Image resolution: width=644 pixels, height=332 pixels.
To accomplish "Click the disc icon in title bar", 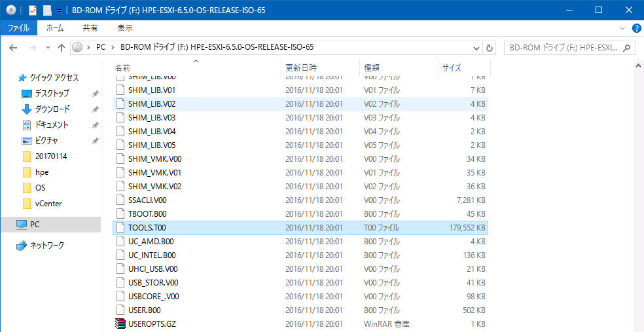I will point(11,10).
